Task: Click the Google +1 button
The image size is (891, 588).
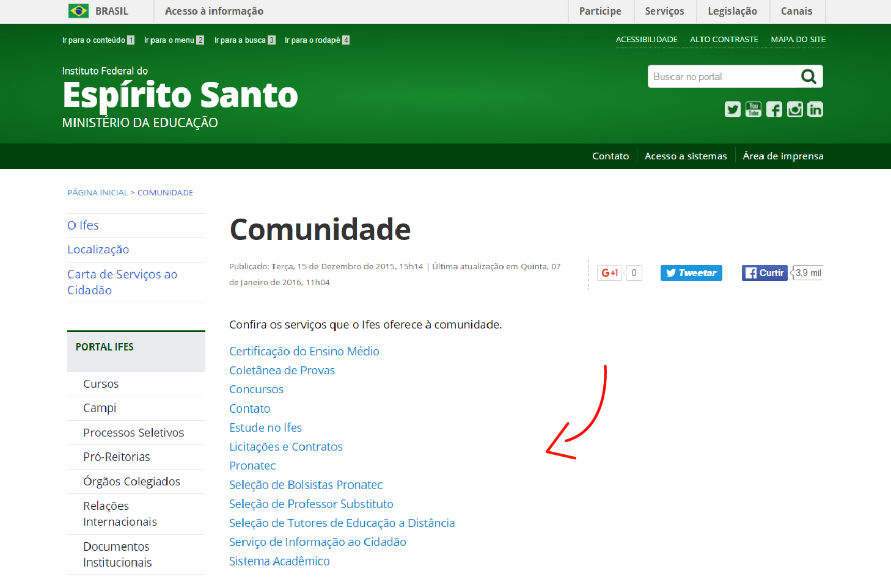Action: click(x=609, y=273)
